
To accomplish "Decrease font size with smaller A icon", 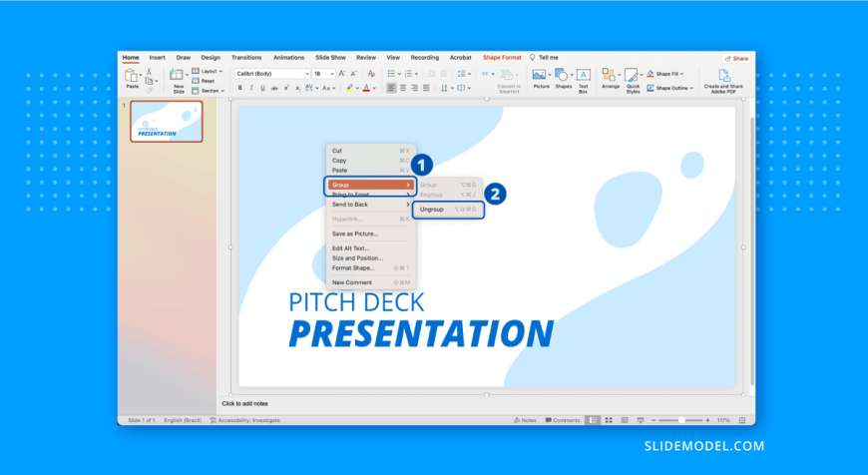I will 353,74.
